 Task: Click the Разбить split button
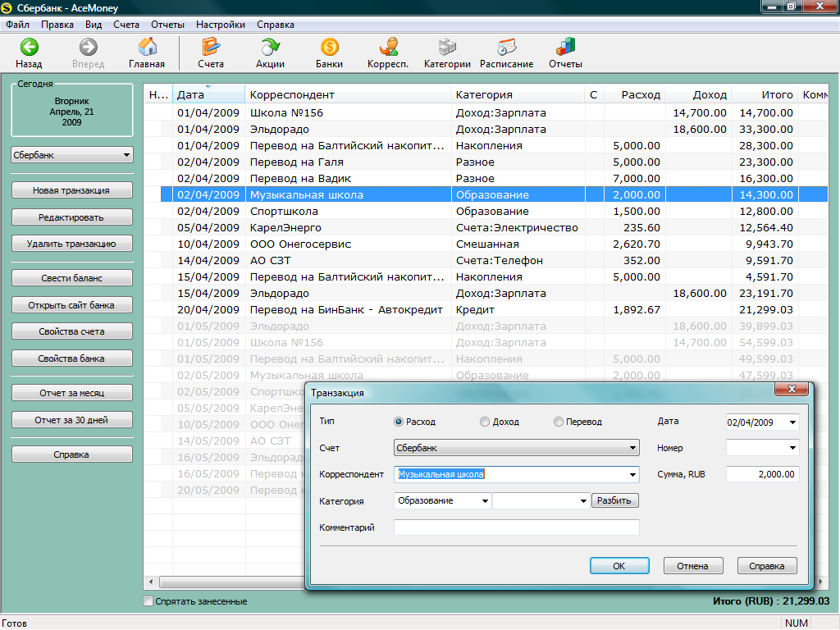614,500
